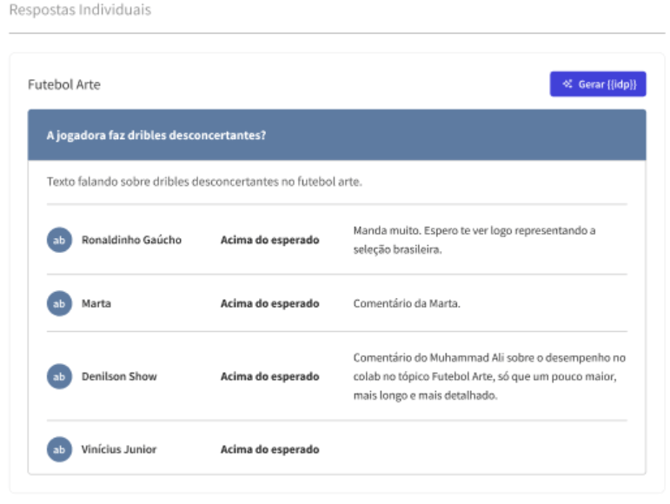Open the Respostas Individuais tab
The width and height of the screenshot is (670, 504).
pos(80,10)
